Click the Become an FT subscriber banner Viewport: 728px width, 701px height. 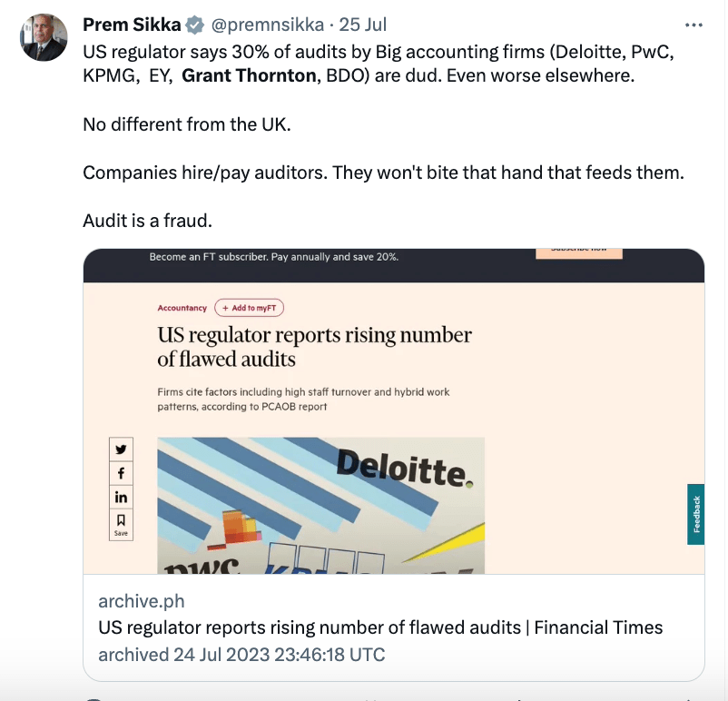tap(273, 257)
